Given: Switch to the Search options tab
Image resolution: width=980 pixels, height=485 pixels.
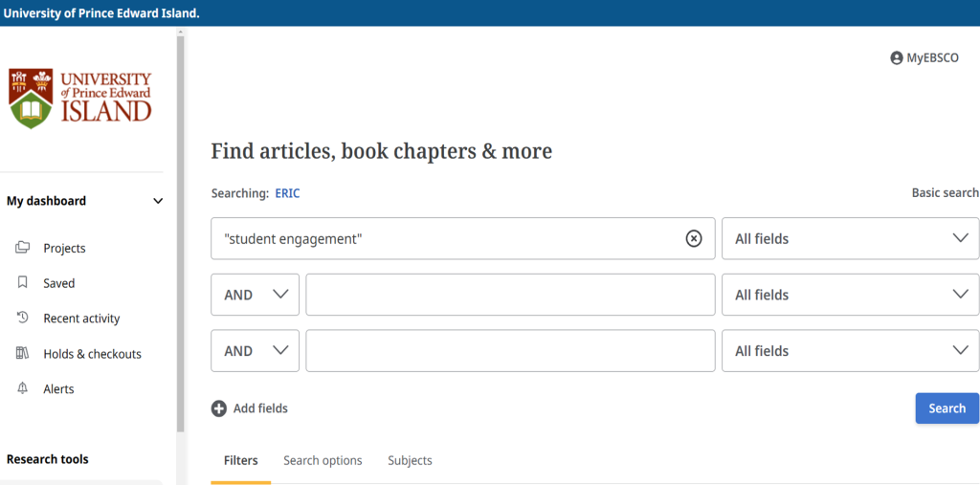Looking at the screenshot, I should (x=323, y=461).
